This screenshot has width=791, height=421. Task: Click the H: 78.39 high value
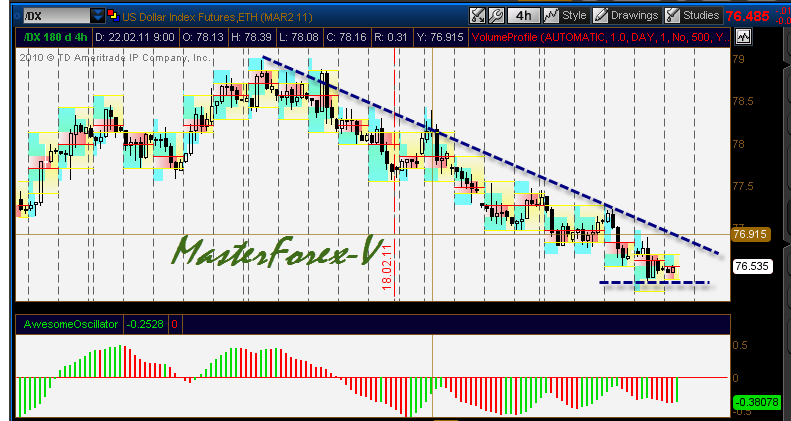click(x=251, y=37)
